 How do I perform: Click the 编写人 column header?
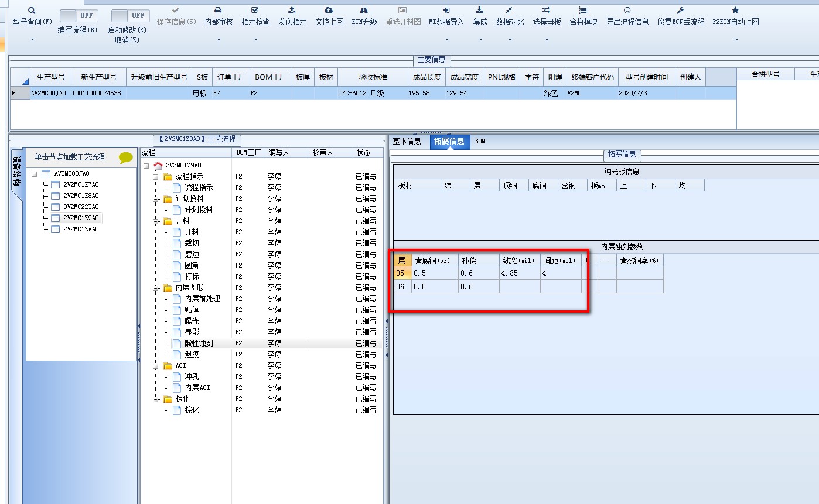[x=286, y=152]
